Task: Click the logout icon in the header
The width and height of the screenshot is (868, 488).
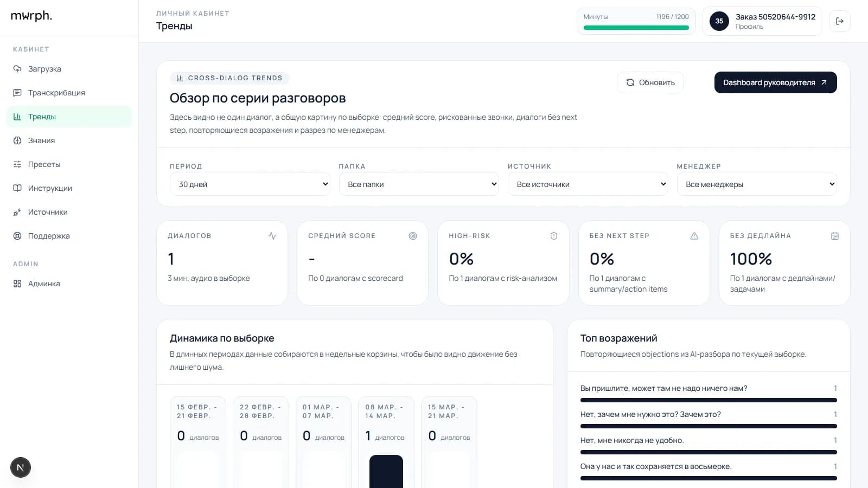Action: 839,21
